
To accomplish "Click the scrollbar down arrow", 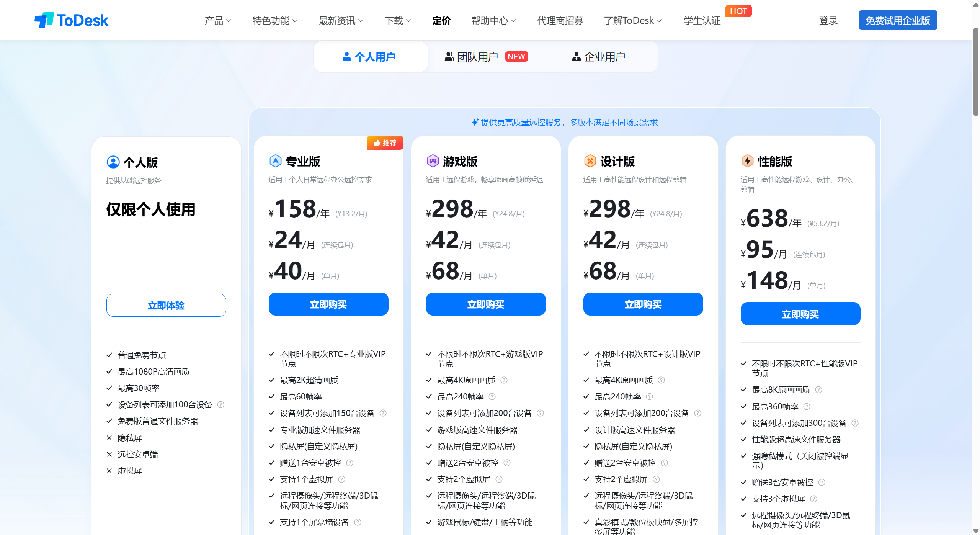I will (x=976, y=531).
